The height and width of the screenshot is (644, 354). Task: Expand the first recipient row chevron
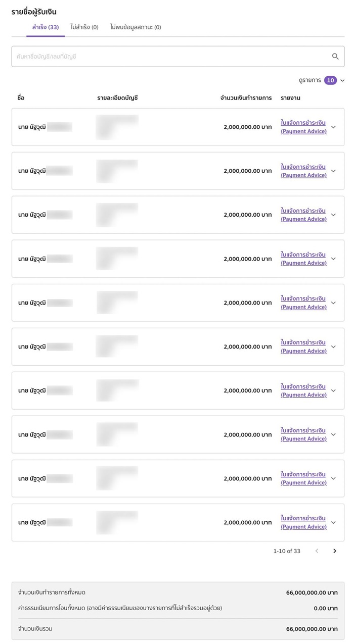(x=333, y=127)
